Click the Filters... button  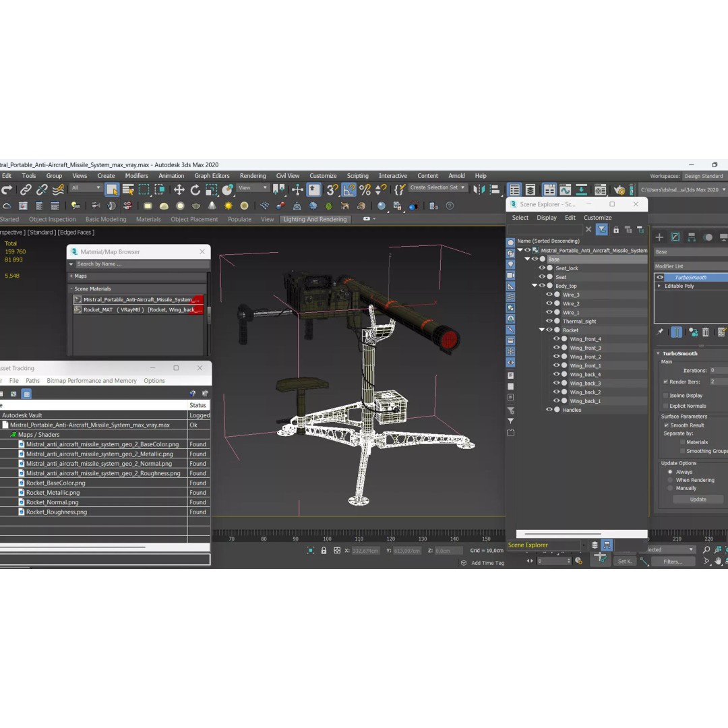pos(673,562)
